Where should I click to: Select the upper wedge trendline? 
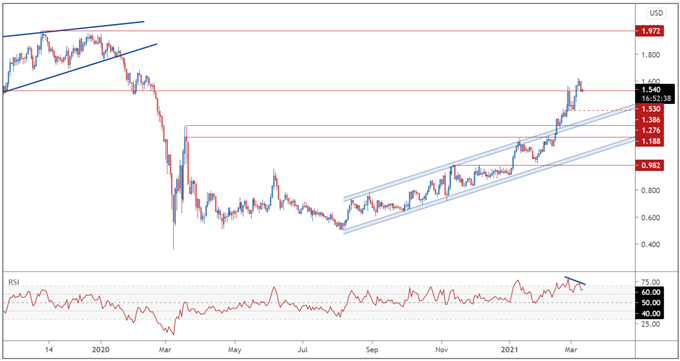click(x=73, y=29)
